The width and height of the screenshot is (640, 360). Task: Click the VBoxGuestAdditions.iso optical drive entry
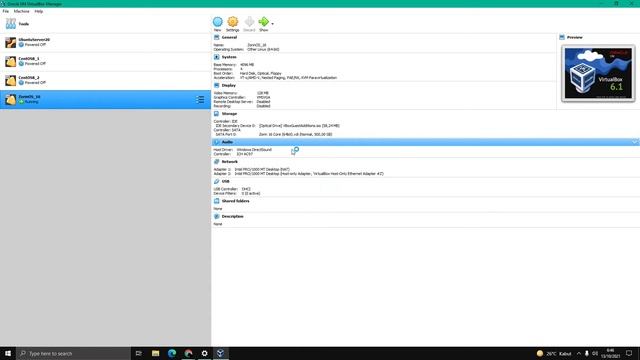(x=299, y=126)
